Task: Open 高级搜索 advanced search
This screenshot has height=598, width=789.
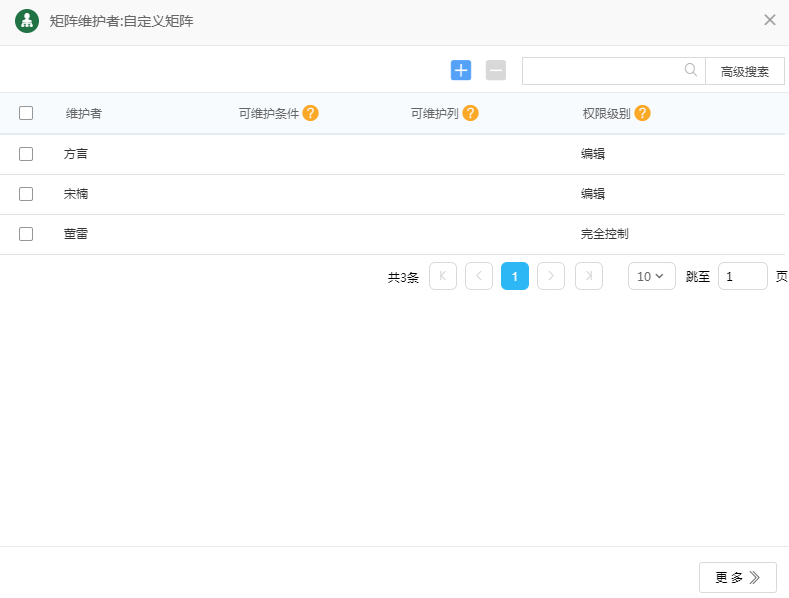Action: tap(745, 71)
